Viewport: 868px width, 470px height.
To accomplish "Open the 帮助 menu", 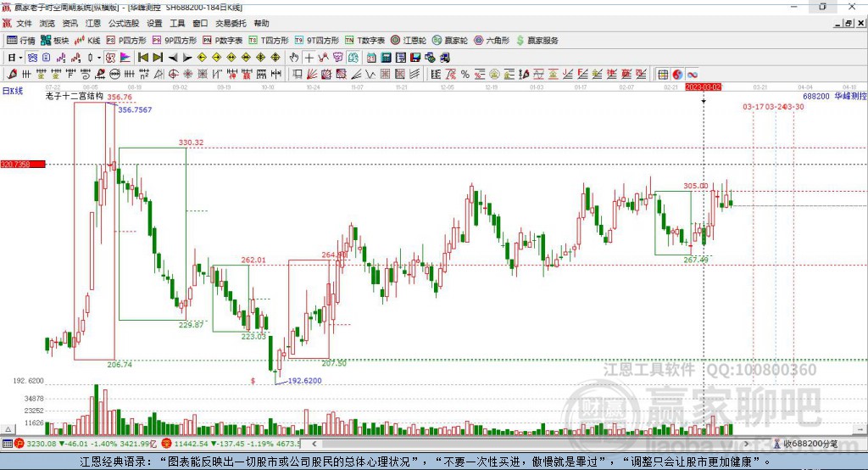I will pyautogui.click(x=261, y=23).
